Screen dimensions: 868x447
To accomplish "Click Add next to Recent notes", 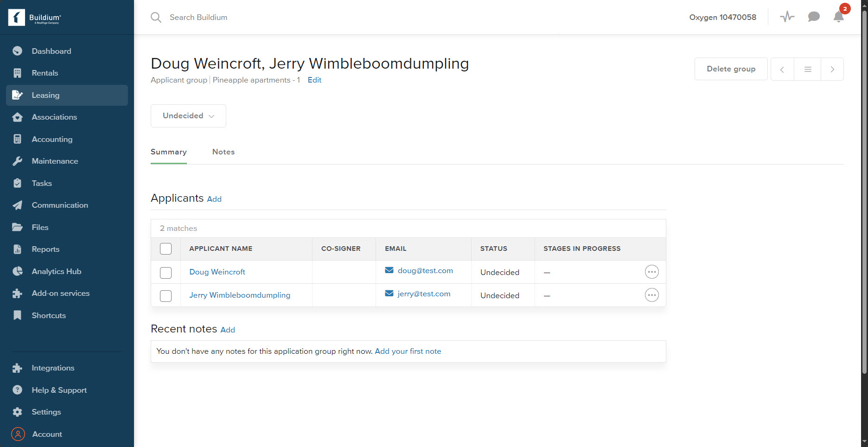I will coord(228,330).
